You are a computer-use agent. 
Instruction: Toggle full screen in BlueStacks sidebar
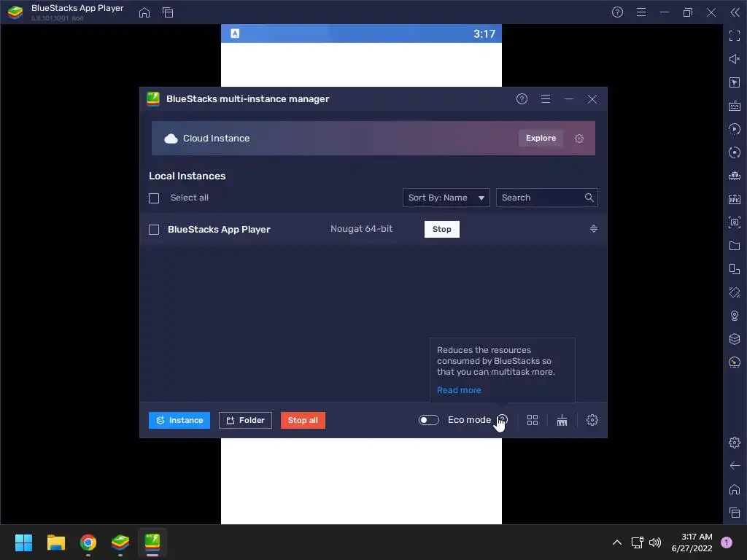[734, 36]
